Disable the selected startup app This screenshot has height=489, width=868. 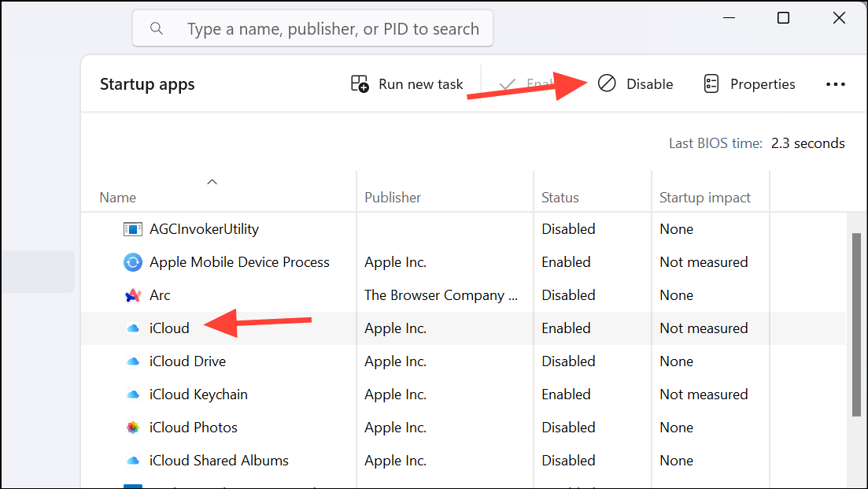click(x=636, y=84)
